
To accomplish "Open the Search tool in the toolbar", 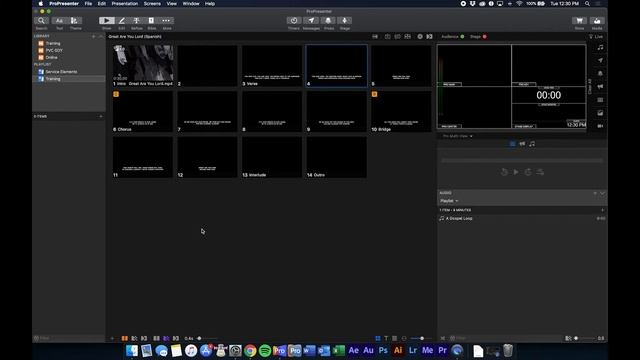I will click(41, 20).
